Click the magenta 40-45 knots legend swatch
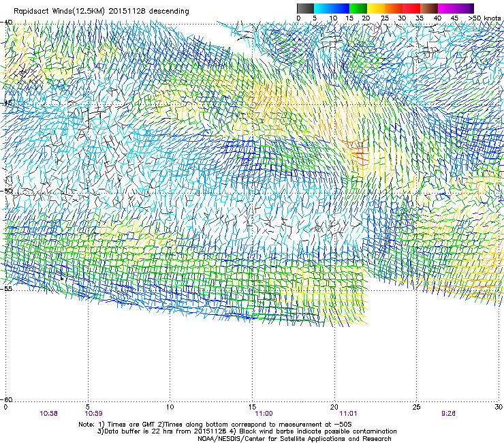This screenshot has width=504, height=443. pyautogui.click(x=447, y=8)
